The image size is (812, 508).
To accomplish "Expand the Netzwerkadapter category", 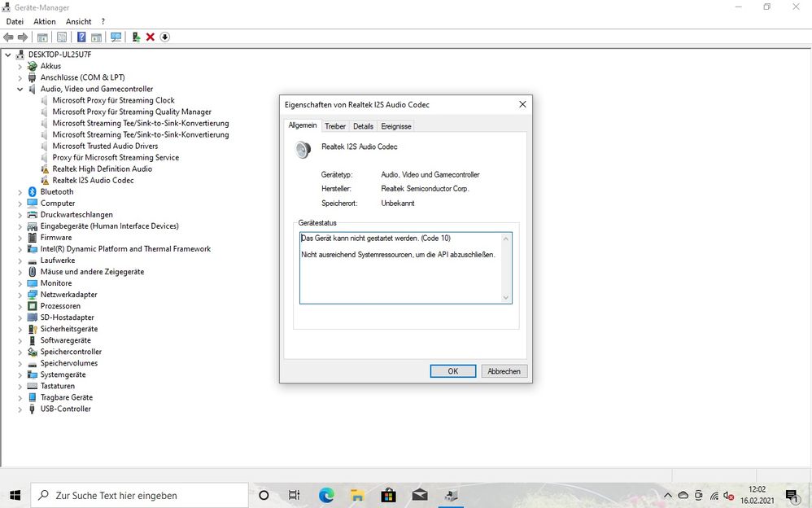I will click(x=20, y=295).
